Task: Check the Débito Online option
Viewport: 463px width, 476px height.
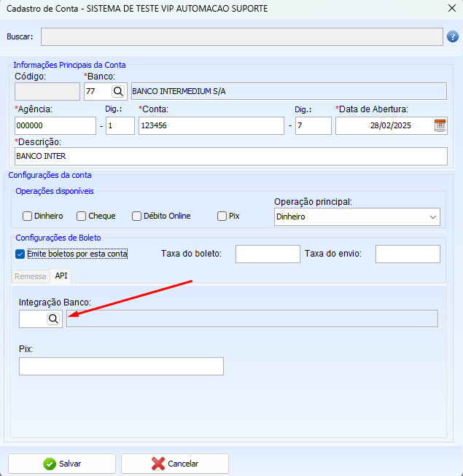Action: click(136, 216)
